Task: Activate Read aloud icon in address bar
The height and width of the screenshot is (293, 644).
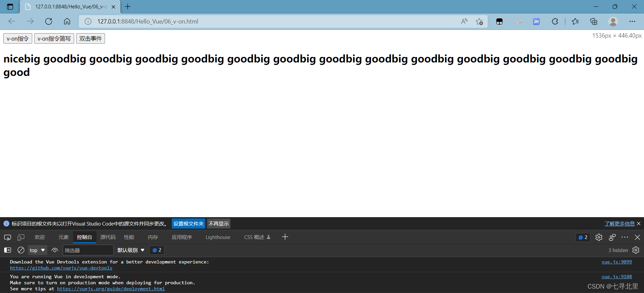Action: [464, 21]
